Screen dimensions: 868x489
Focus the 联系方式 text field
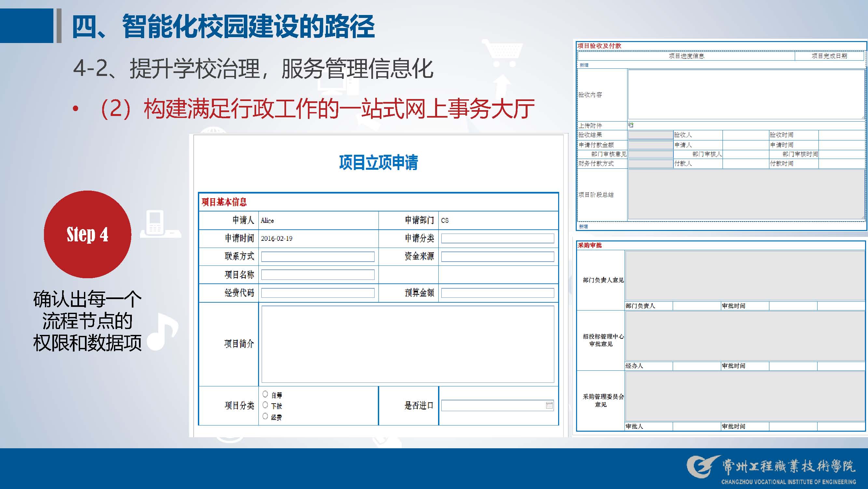(317, 257)
